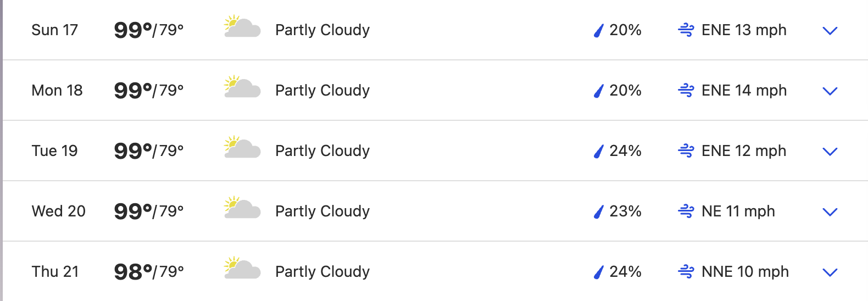Expand the Mon 18 forecast chevron
Viewport: 868px width, 301px height.
[x=830, y=91]
